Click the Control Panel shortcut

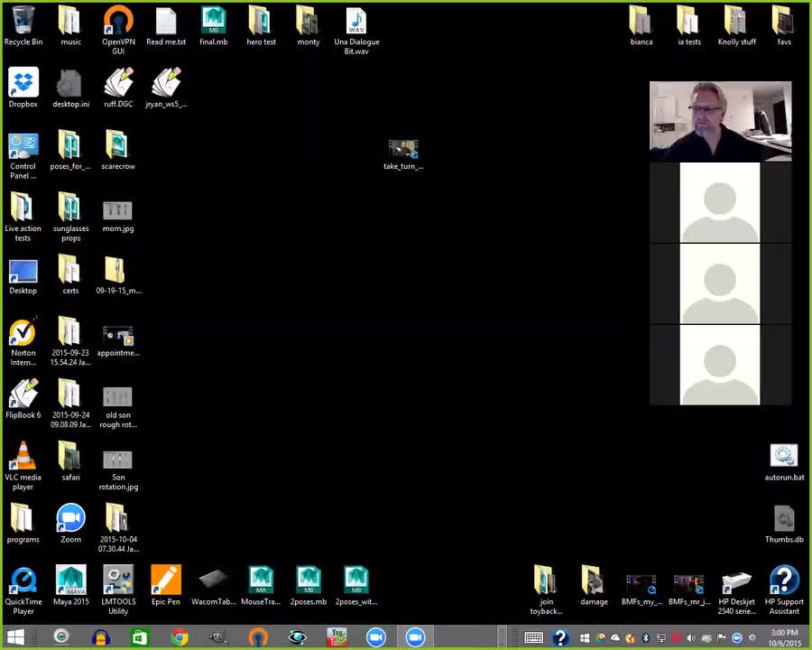(x=23, y=155)
